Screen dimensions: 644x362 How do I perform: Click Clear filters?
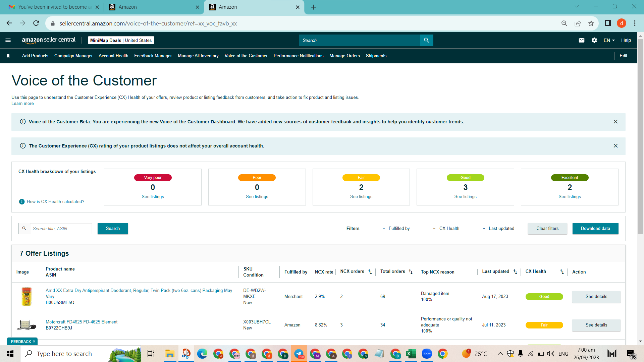tap(547, 229)
